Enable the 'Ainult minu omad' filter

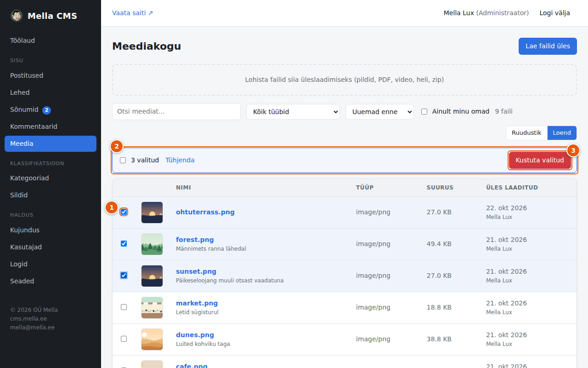point(424,111)
